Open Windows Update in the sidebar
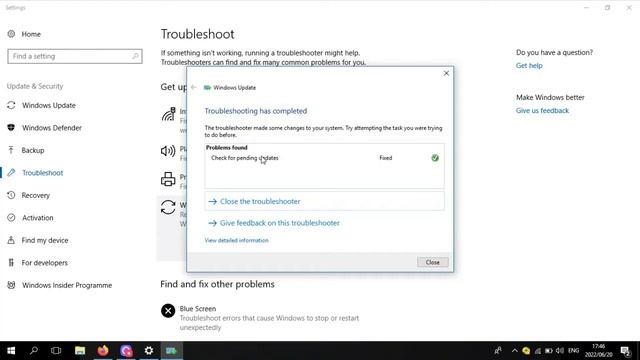The image size is (640, 360). tap(49, 105)
